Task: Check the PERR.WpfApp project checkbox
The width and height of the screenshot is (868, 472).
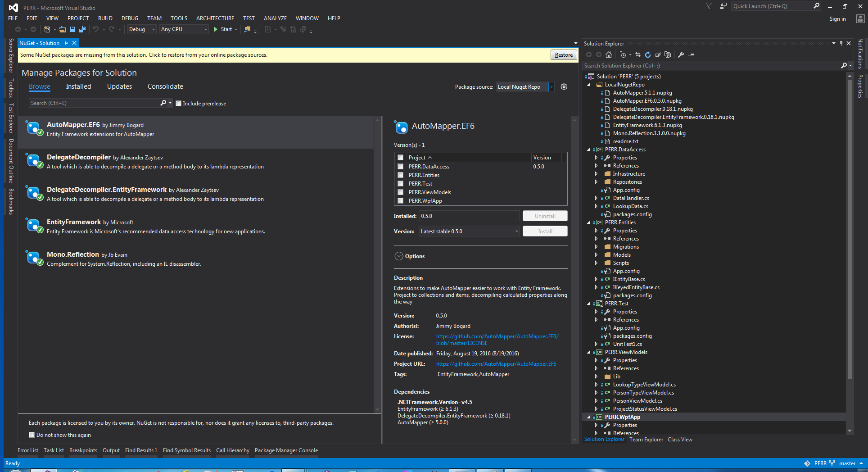Action: [x=400, y=201]
